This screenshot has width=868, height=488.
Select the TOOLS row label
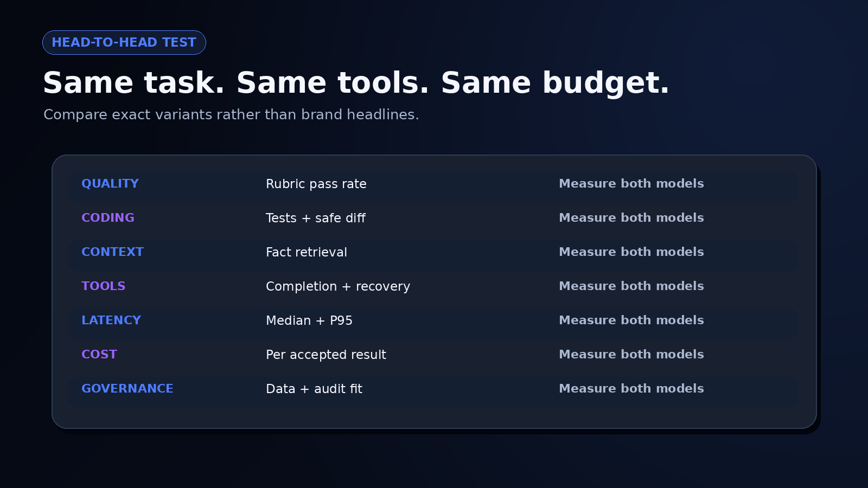click(103, 286)
